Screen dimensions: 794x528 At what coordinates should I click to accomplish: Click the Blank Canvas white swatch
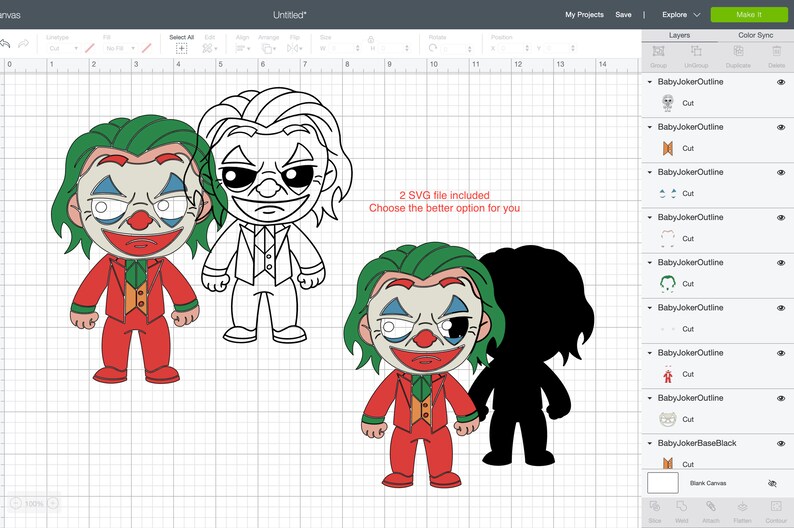click(x=662, y=483)
